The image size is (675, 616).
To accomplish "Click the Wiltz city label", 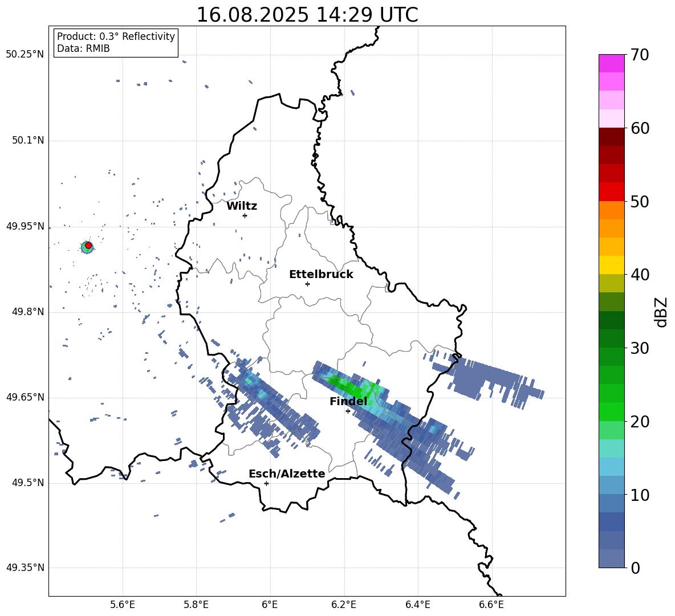I will pos(242,206).
